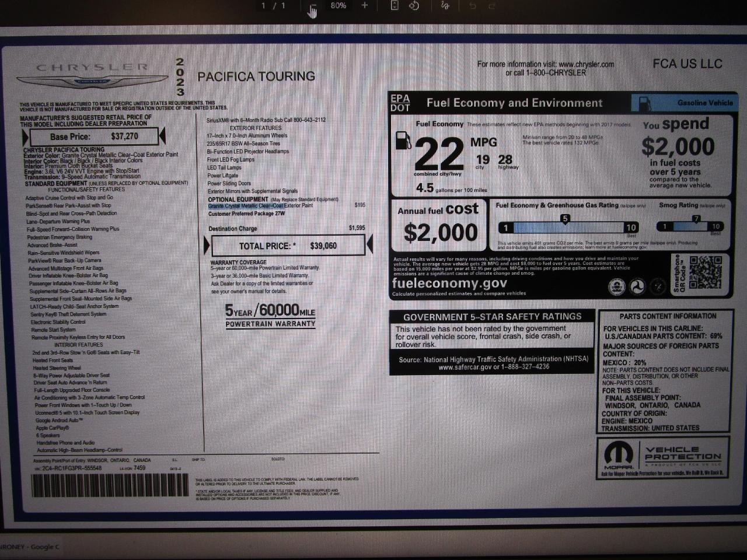
Task: Click the 28 highway MPG value
Action: pos(505,160)
